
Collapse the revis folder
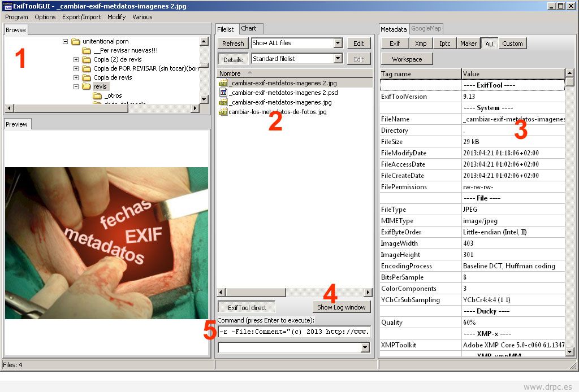pyautogui.click(x=76, y=86)
